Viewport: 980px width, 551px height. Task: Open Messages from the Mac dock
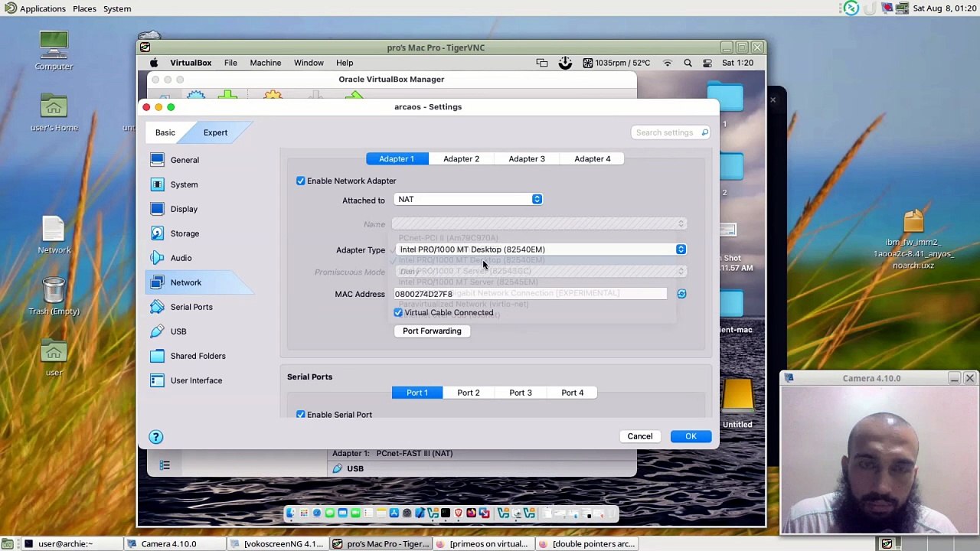330,513
